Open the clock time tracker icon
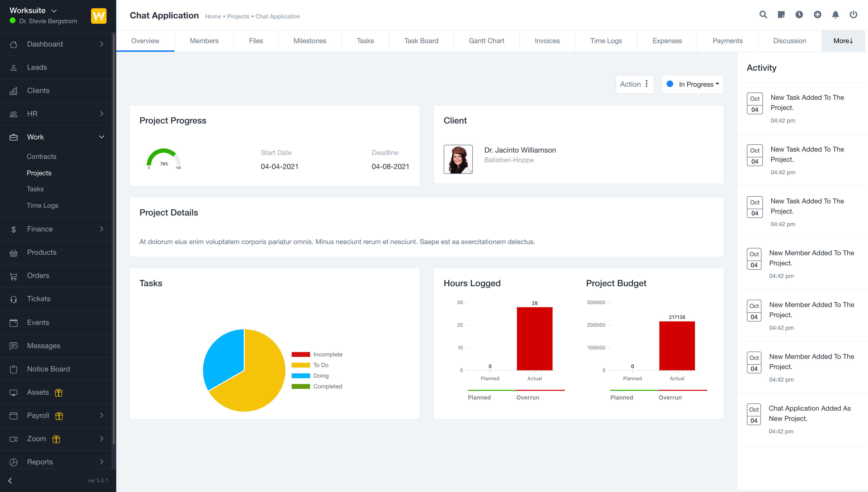The width and height of the screenshot is (868, 492). click(799, 15)
